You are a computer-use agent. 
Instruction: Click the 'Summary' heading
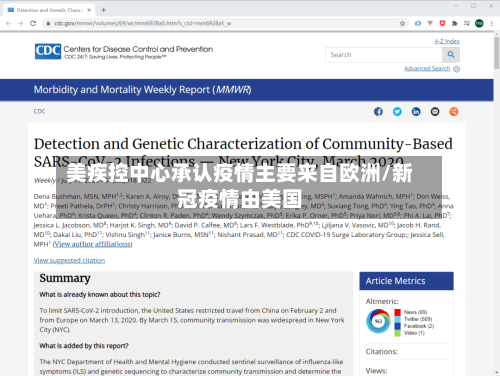65,278
